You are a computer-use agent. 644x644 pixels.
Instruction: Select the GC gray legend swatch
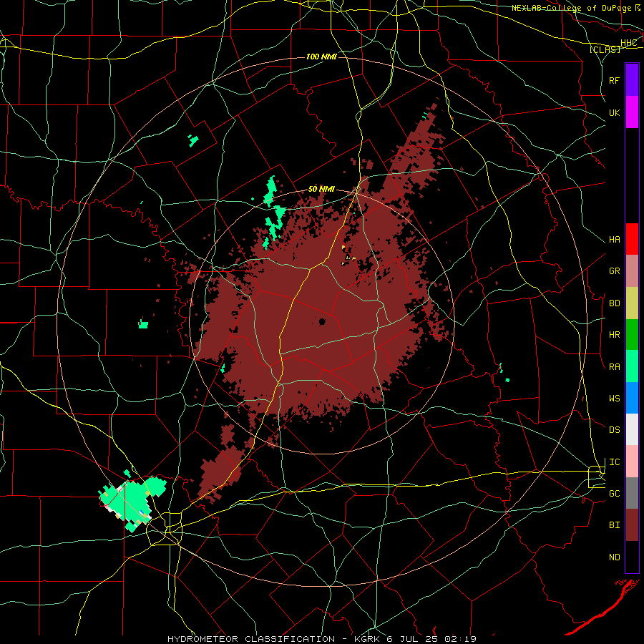632,493
